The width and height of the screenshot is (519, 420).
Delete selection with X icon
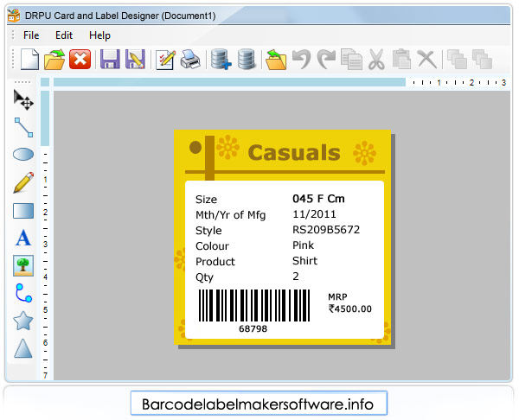click(x=427, y=60)
